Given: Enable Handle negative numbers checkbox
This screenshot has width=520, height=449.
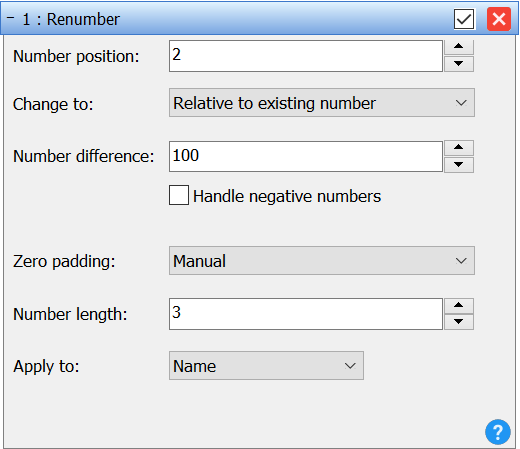Looking at the screenshot, I should pyautogui.click(x=179, y=195).
